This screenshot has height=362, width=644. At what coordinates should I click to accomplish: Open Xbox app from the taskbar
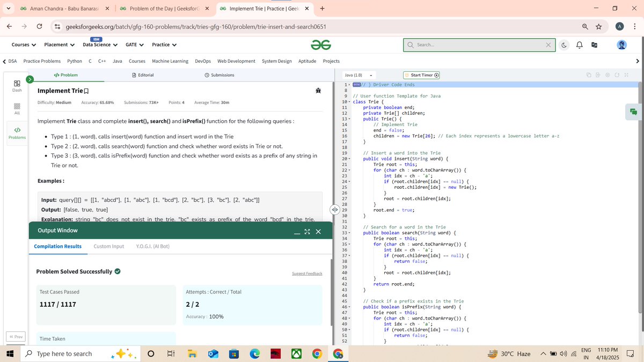[x=296, y=353]
